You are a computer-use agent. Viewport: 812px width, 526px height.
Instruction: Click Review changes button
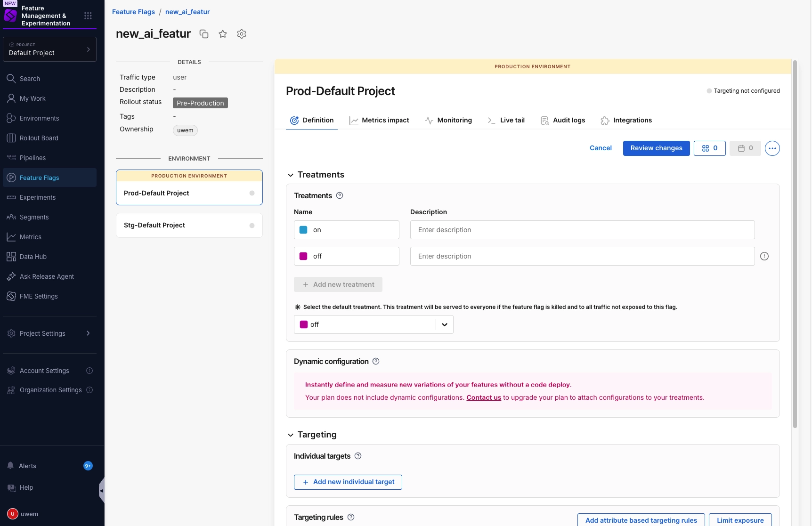tap(657, 148)
